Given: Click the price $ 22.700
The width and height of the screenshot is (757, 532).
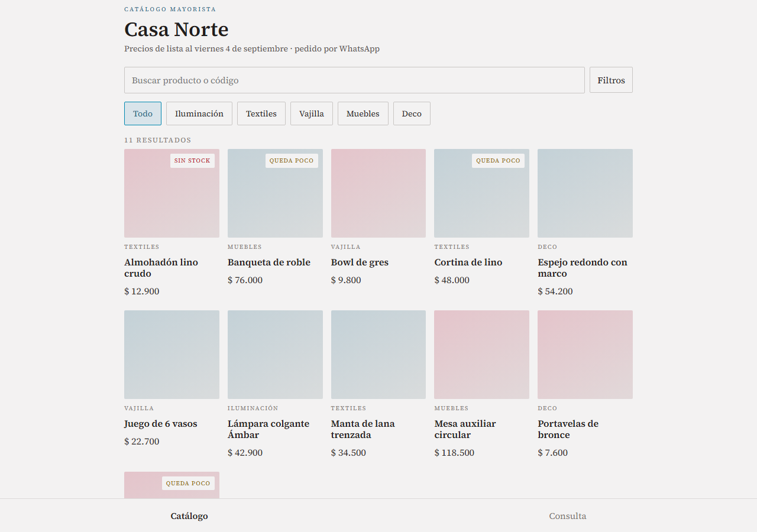Looking at the screenshot, I should (x=141, y=442).
